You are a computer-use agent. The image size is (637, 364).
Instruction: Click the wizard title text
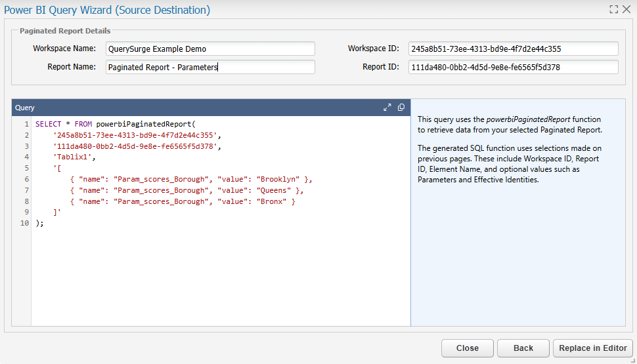pos(107,10)
